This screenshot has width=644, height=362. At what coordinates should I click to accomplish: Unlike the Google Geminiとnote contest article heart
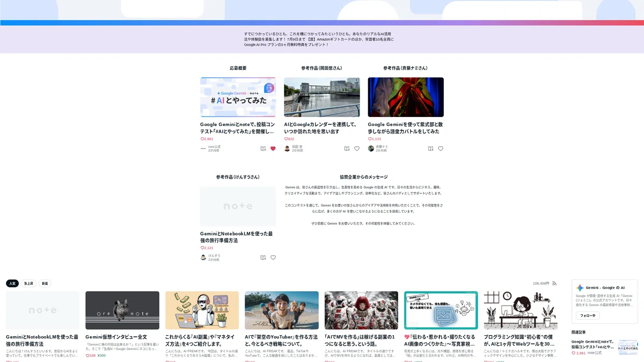coord(273,149)
